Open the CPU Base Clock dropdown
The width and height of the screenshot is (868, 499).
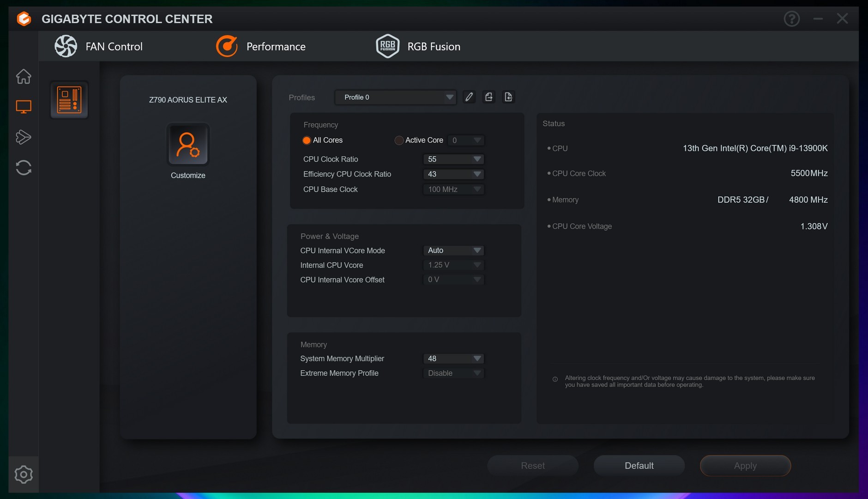tap(453, 189)
